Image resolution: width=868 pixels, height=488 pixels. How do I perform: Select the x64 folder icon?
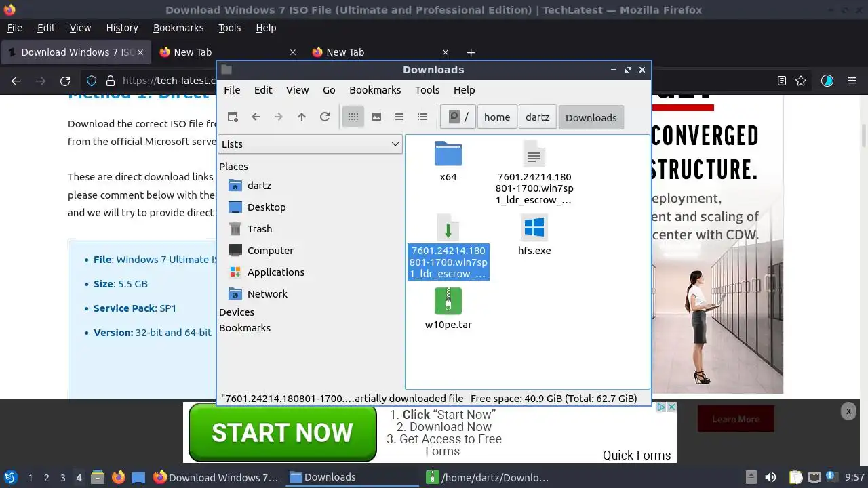pos(448,154)
